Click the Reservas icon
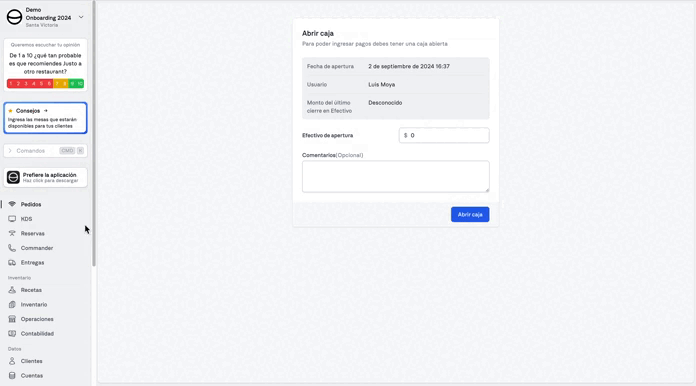The width and height of the screenshot is (696, 386). [x=12, y=233]
